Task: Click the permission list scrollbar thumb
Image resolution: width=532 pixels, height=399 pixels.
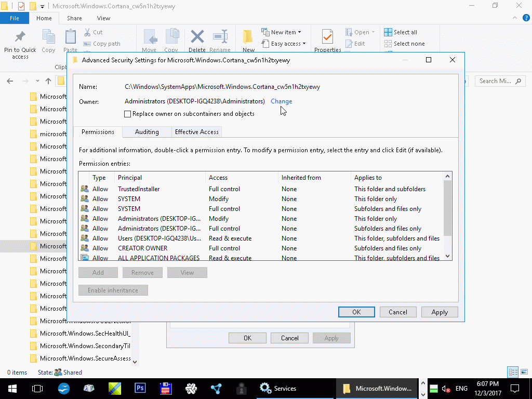Action: pos(447,208)
